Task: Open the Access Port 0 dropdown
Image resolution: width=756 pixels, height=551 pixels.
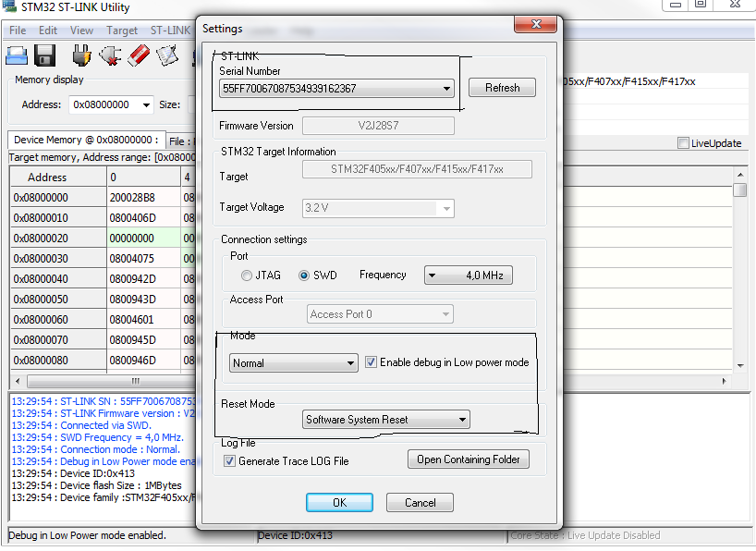Action: point(380,314)
